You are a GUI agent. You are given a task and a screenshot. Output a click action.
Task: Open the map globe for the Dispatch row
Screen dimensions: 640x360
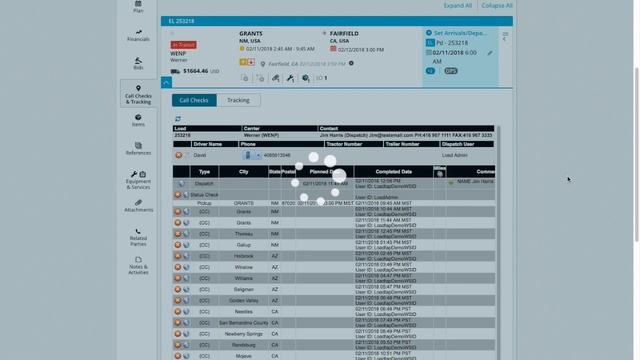[182, 184]
